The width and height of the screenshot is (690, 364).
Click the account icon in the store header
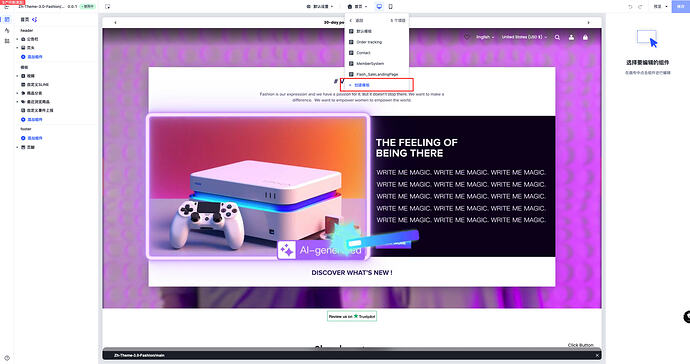click(571, 37)
